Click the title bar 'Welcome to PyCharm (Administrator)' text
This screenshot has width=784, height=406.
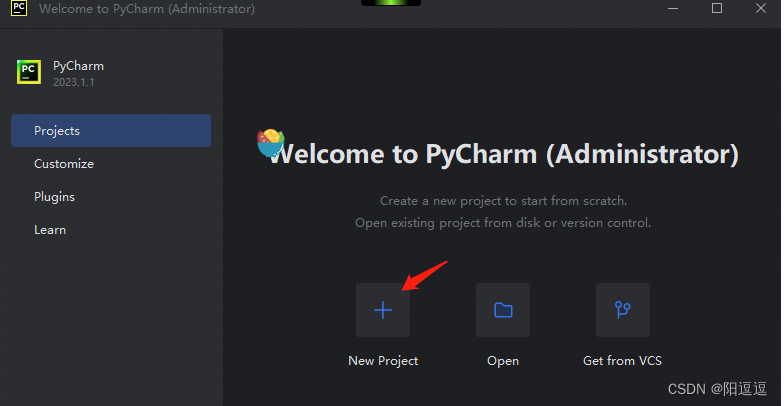pyautogui.click(x=147, y=8)
